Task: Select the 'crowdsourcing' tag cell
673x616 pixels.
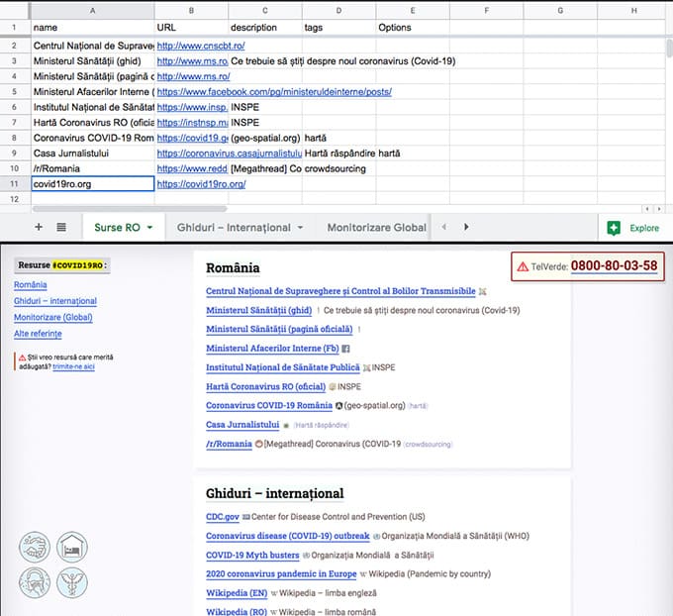Action: click(339, 168)
